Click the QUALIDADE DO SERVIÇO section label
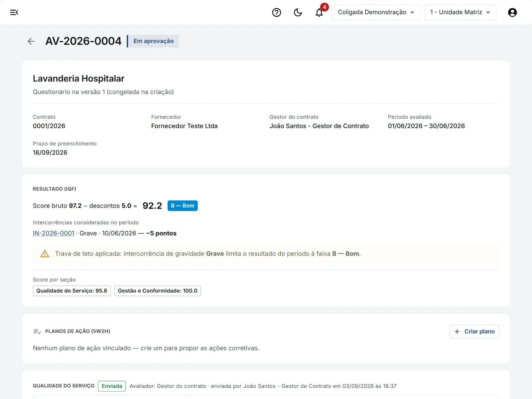Screen dimensions: 532x399 pyautogui.click(x=64, y=386)
